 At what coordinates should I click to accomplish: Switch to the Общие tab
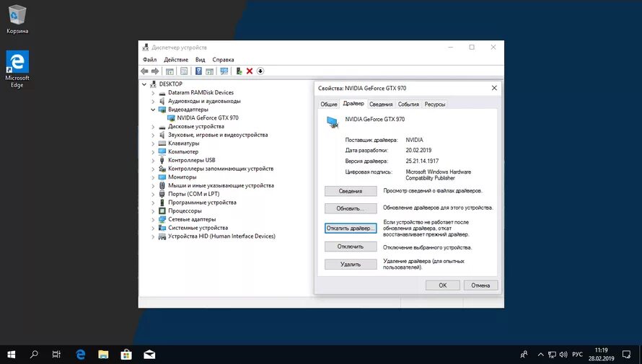[329, 105]
